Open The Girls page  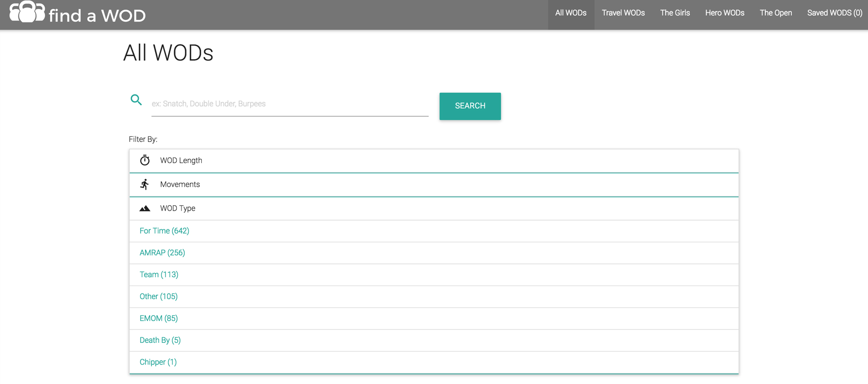tap(675, 13)
